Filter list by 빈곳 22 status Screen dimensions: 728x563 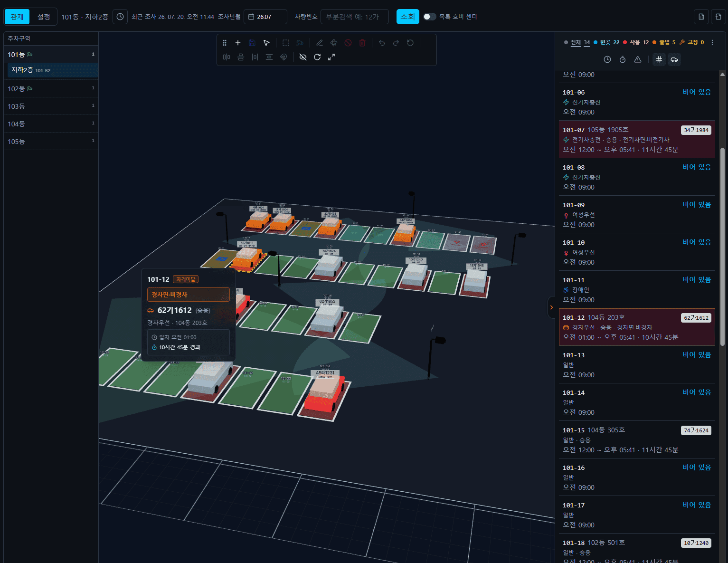pos(606,42)
